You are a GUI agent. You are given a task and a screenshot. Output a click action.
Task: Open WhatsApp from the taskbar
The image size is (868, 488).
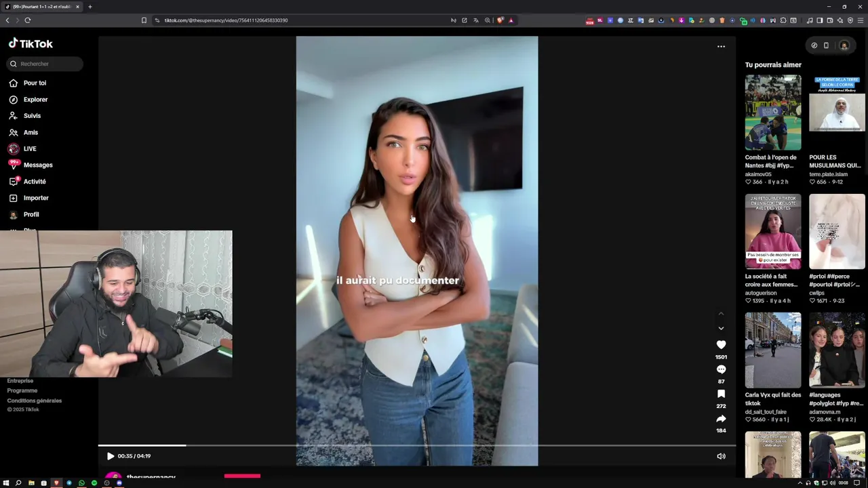81,483
